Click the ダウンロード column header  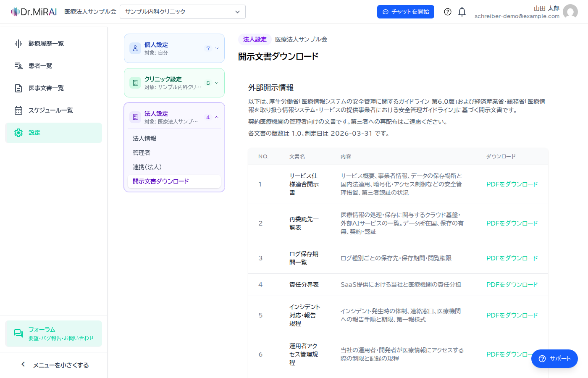[501, 157]
